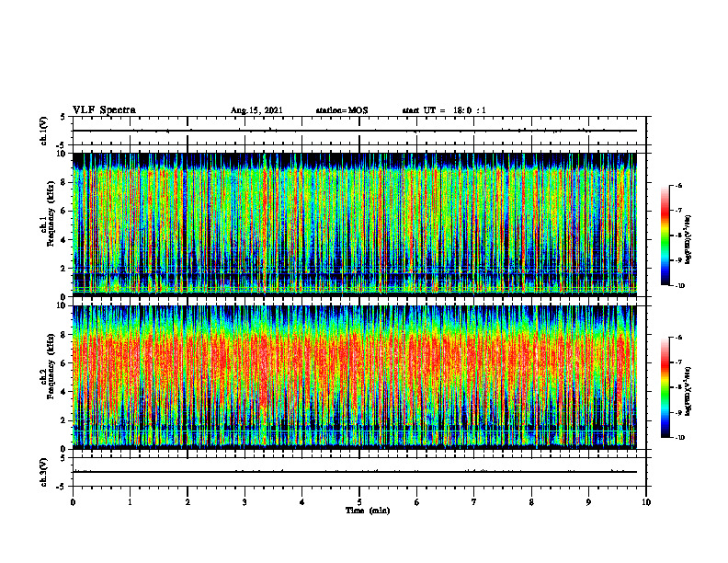The width and height of the screenshot is (728, 563).
Task: Click time axis tick label "8"
Action: [x=531, y=502]
